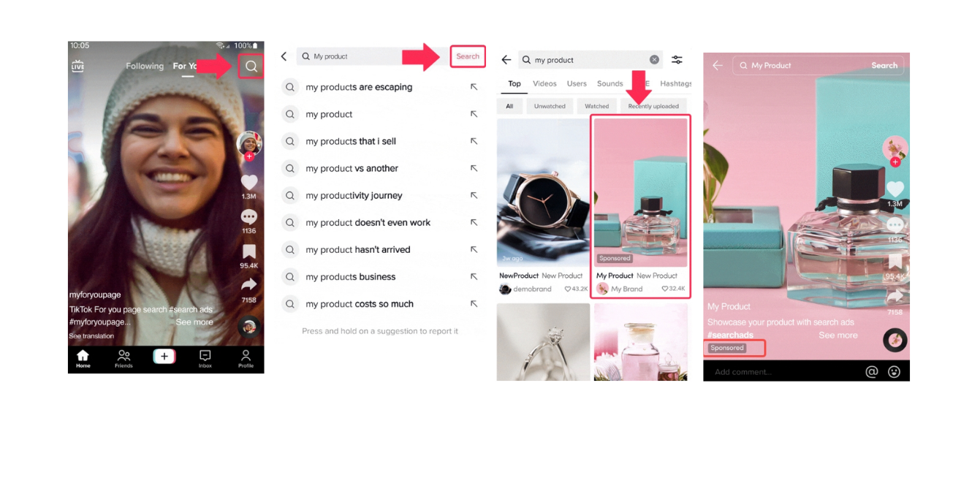Image resolution: width=980 pixels, height=478 pixels.
Task: Open search filters via the sliders icon
Action: click(677, 59)
